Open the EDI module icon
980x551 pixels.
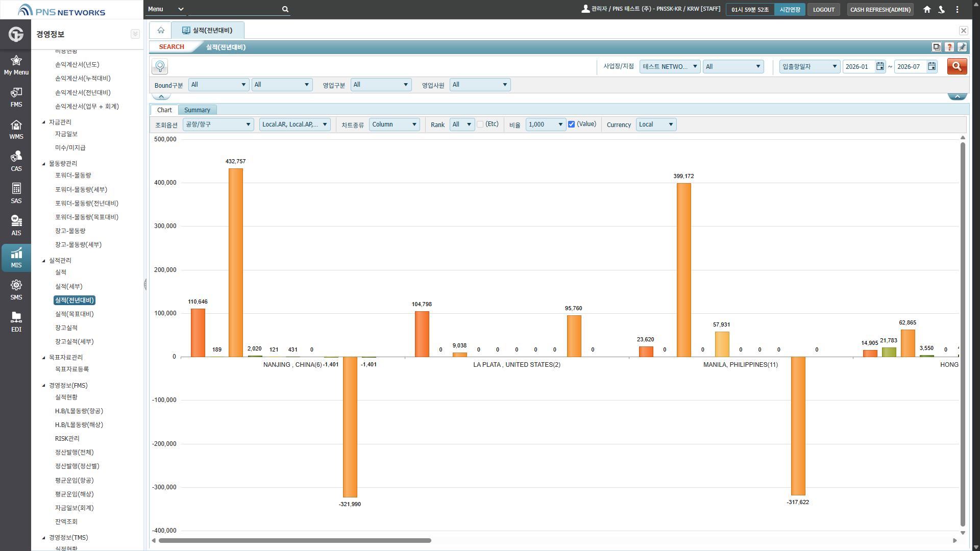16,322
